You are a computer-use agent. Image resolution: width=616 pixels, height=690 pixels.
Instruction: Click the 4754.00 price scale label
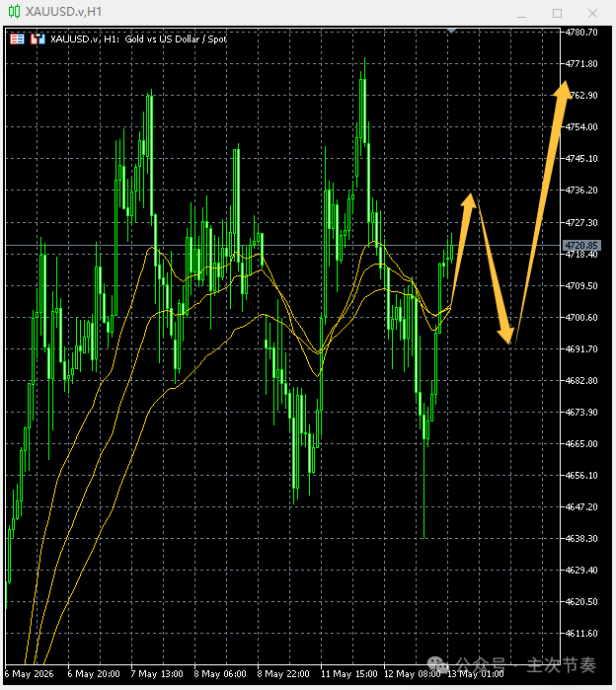click(581, 126)
